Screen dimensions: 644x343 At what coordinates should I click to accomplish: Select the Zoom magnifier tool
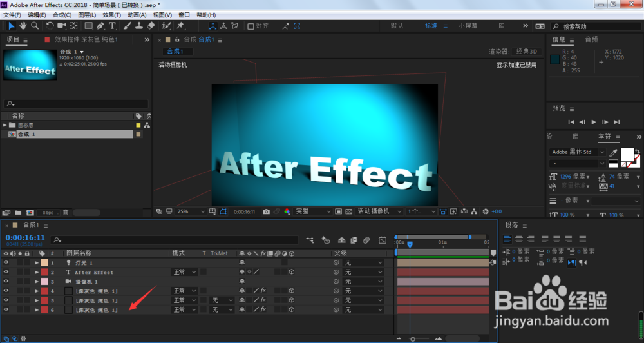click(x=35, y=26)
